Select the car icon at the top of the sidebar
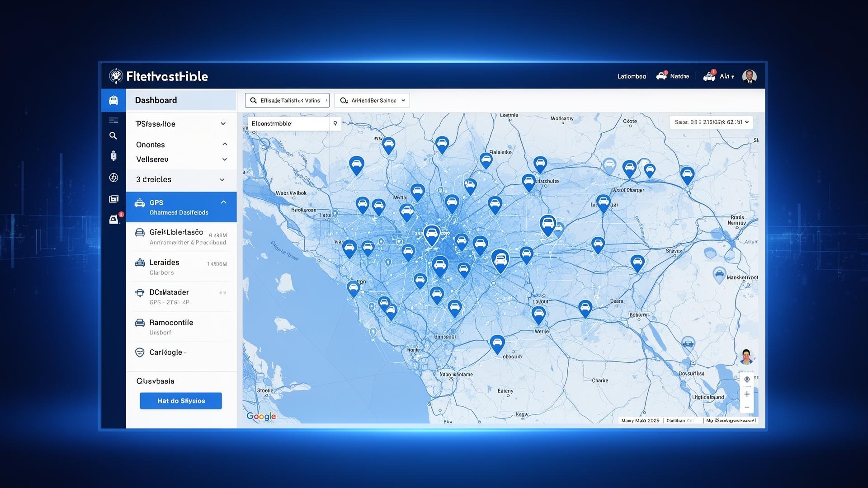Screen dimensions: 868x488 click(113, 100)
